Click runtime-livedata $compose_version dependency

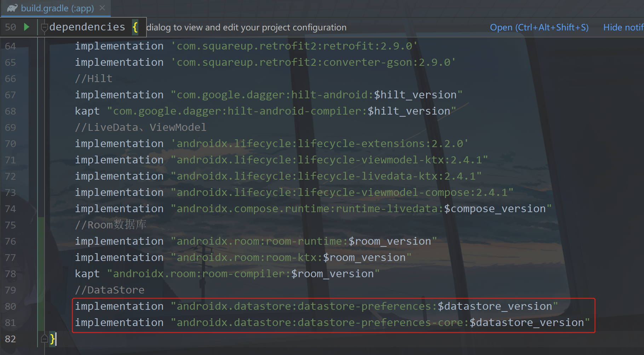(x=313, y=209)
